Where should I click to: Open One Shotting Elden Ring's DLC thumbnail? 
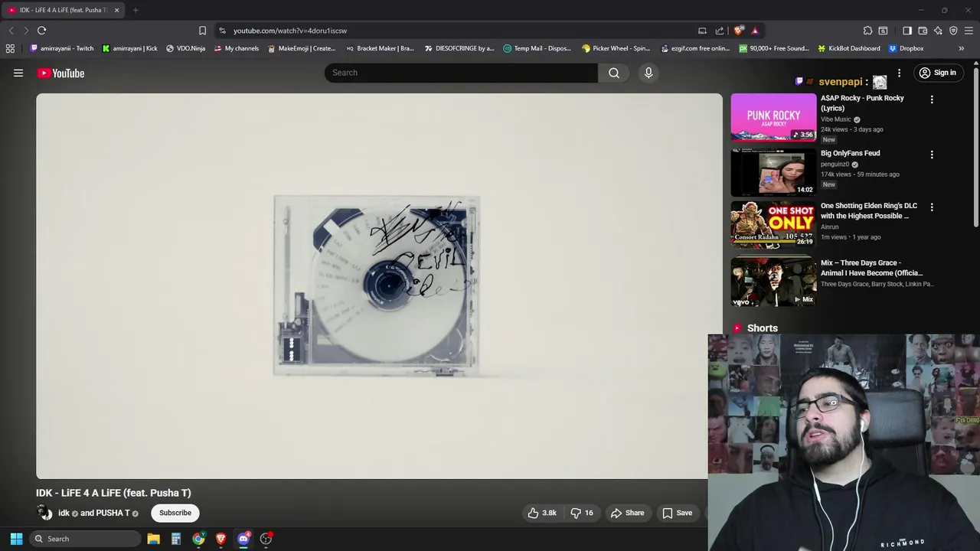[773, 225]
